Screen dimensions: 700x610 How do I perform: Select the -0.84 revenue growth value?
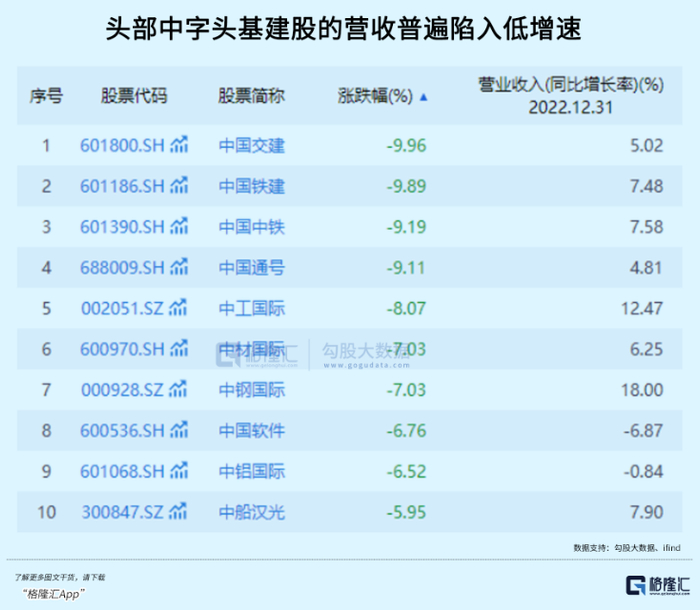pos(643,472)
